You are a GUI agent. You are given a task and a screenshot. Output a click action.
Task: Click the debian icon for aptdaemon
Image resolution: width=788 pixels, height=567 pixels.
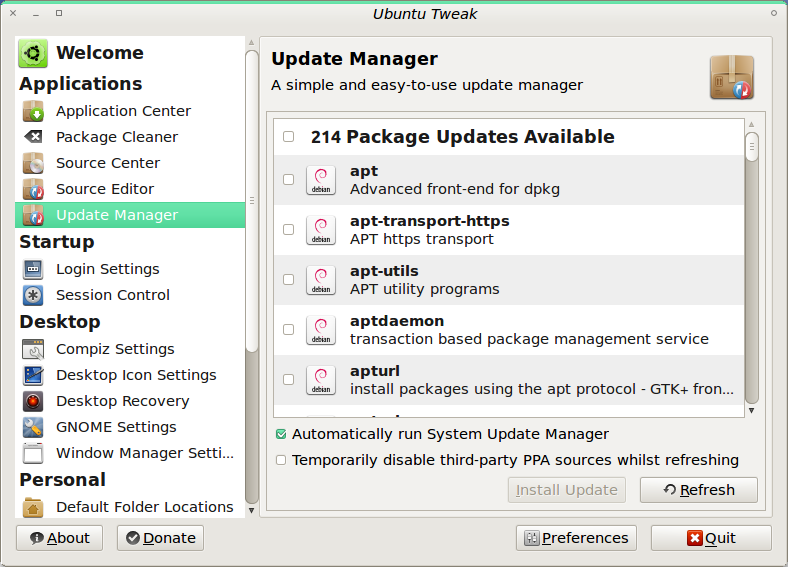click(x=321, y=330)
